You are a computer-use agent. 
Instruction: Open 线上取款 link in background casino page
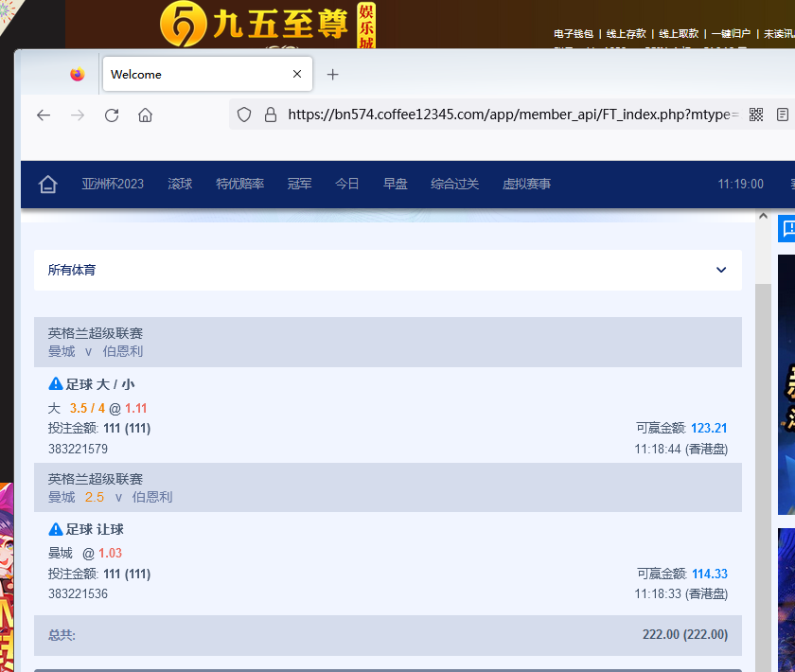[679, 33]
